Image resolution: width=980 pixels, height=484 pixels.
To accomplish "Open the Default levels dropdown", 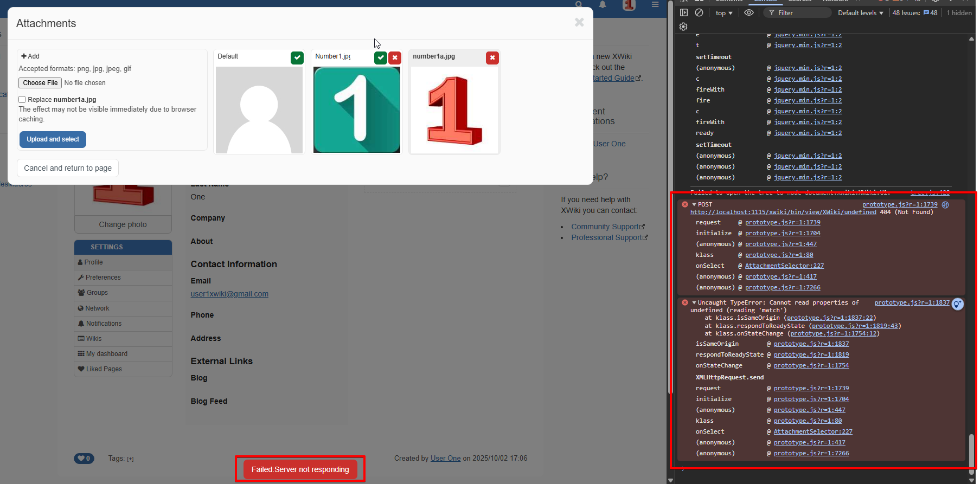I will click(x=860, y=13).
